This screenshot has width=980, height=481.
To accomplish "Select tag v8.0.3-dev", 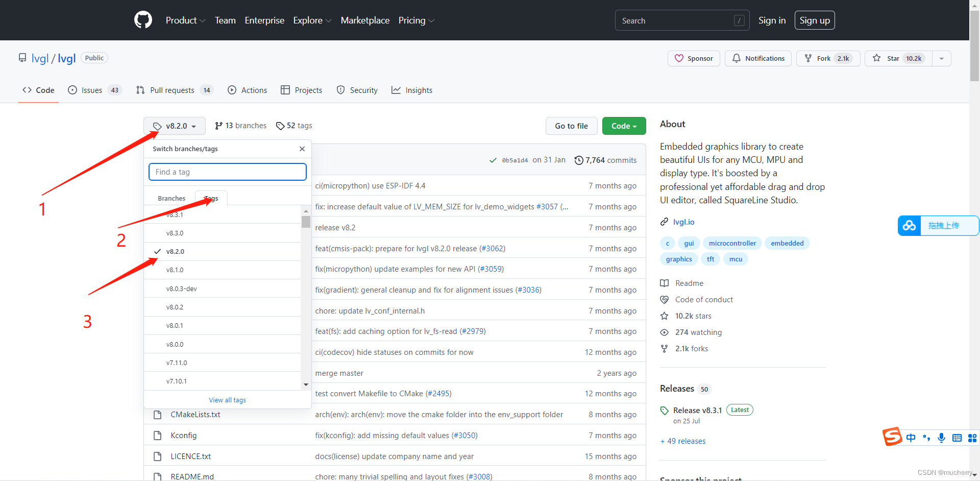I will tap(223, 288).
